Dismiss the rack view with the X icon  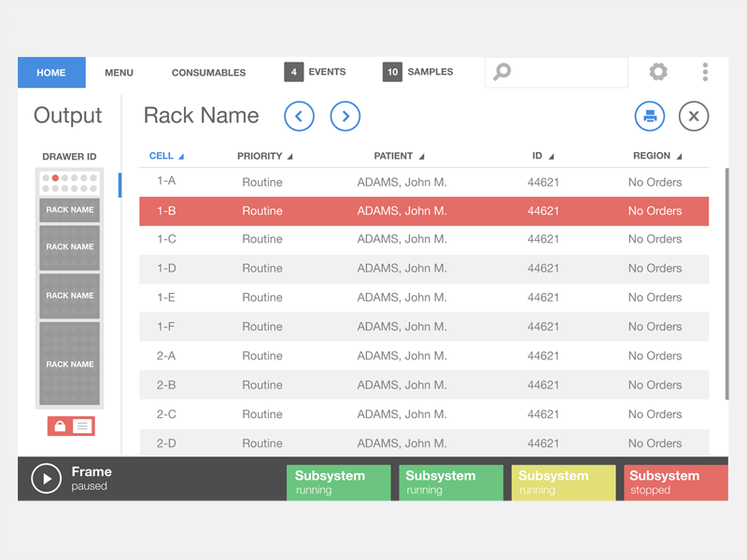(694, 116)
